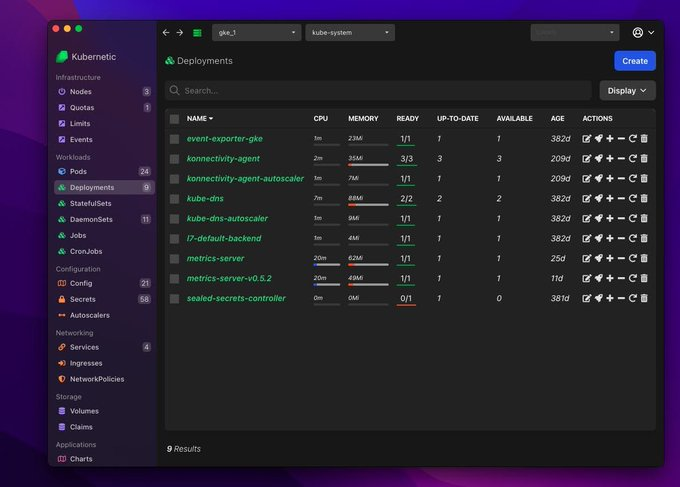This screenshot has width=680, height=487.
Task: Click the search magnifier icon
Action: (x=174, y=90)
